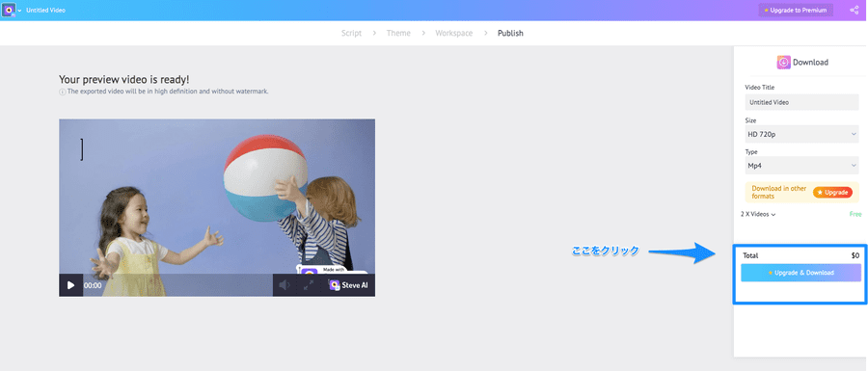
Task: Click the Untitled Video title in header
Action: pyautogui.click(x=45, y=11)
